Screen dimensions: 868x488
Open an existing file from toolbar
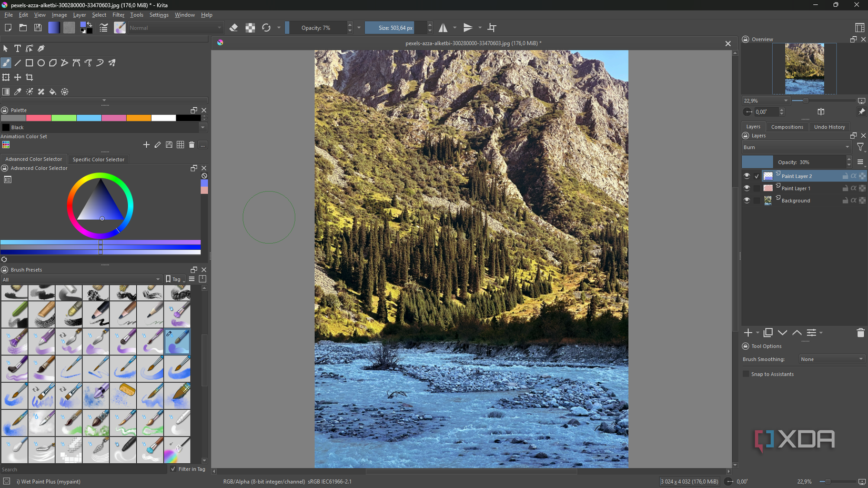point(23,27)
